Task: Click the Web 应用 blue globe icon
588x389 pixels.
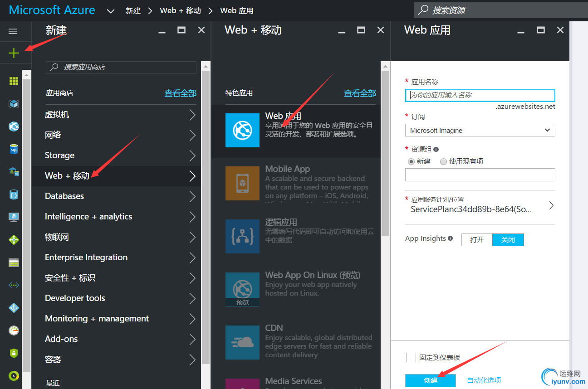Action: pyautogui.click(x=242, y=131)
